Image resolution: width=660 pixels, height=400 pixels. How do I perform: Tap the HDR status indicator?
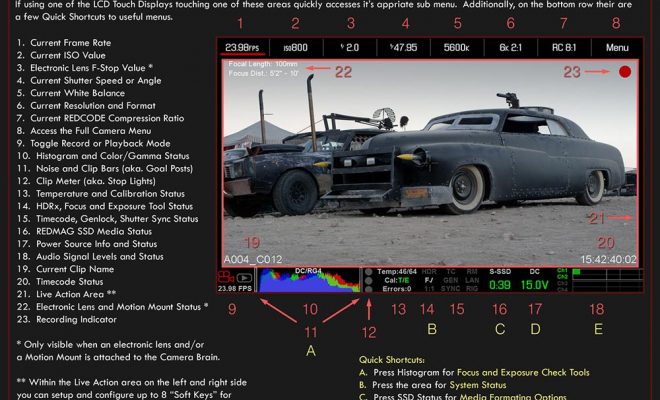(x=429, y=272)
